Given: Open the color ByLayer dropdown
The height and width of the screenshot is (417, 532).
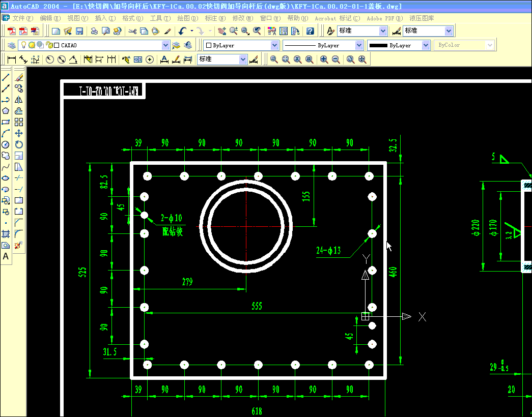Looking at the screenshot, I should (x=274, y=45).
